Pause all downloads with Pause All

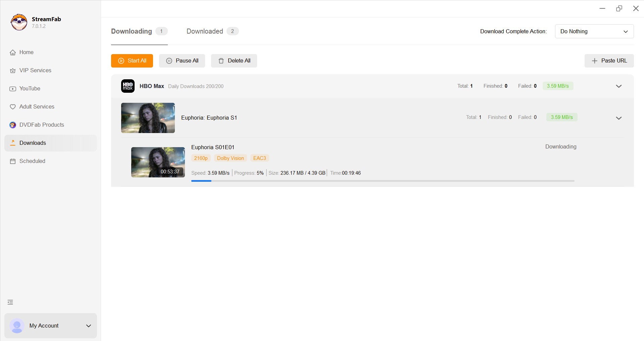(x=182, y=61)
